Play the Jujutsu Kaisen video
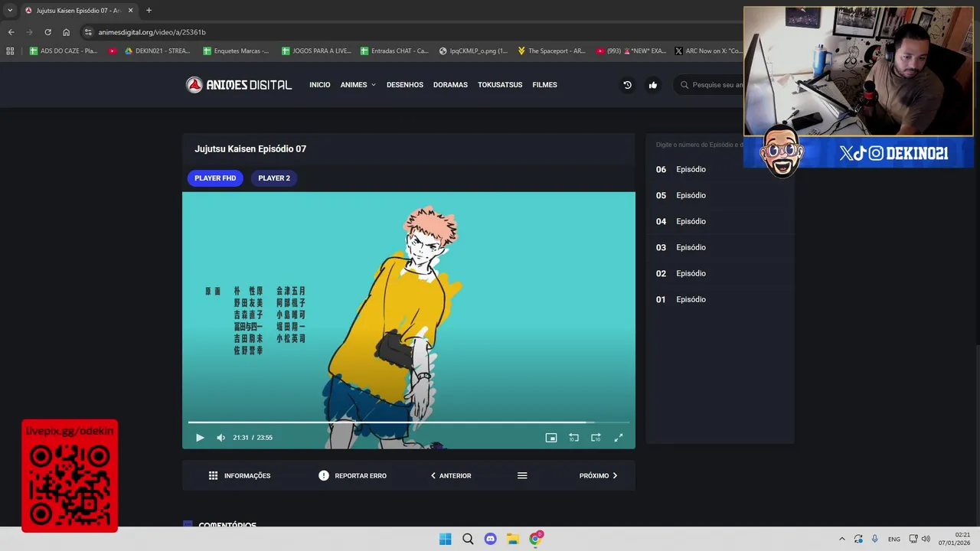Screen dimensions: 980x551 coord(200,438)
